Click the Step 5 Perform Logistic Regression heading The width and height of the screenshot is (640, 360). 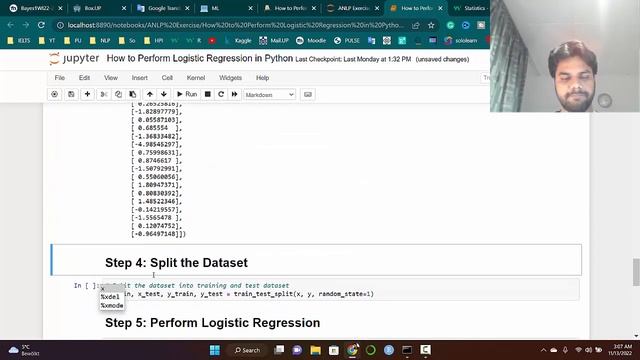[x=212, y=322]
